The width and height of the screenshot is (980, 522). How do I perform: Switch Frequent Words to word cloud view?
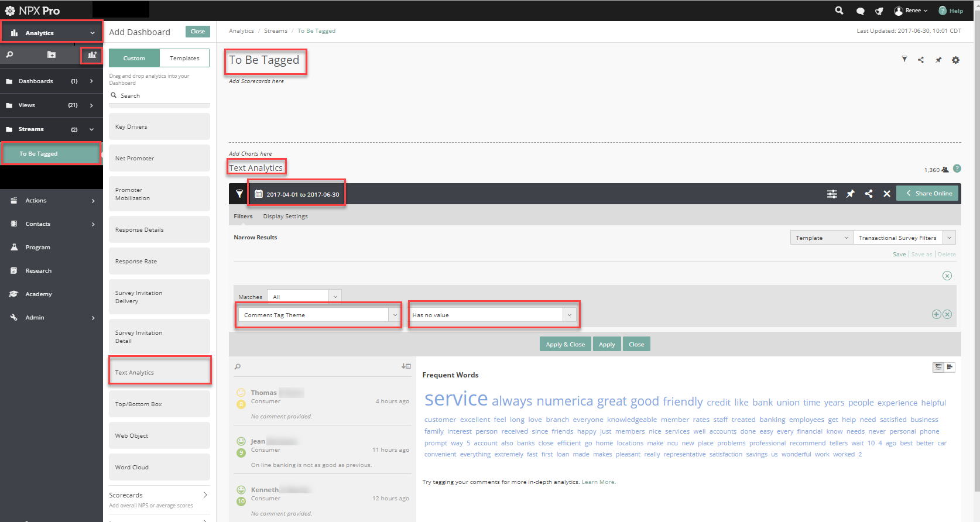(938, 367)
